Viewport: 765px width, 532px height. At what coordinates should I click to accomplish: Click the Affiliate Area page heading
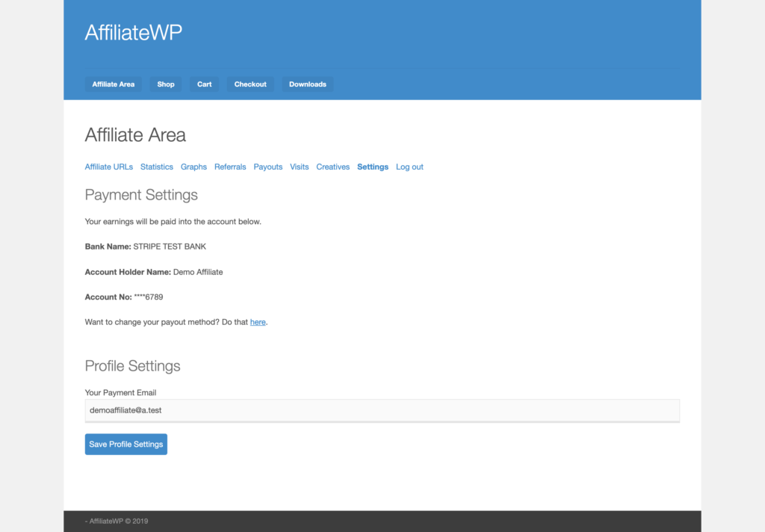(x=135, y=135)
